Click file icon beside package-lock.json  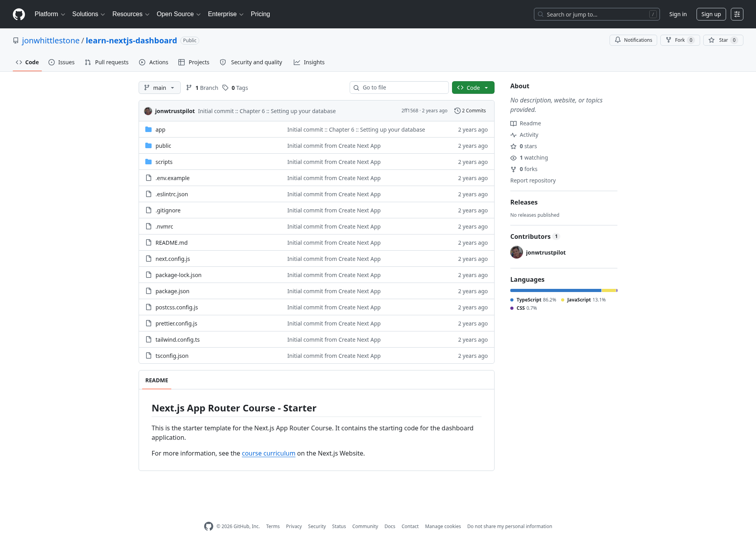pos(148,275)
